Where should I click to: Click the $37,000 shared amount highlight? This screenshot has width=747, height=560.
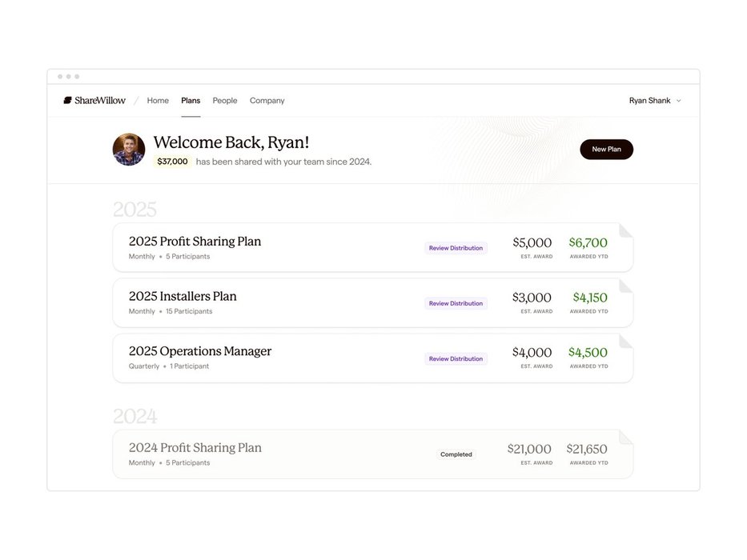tap(172, 162)
